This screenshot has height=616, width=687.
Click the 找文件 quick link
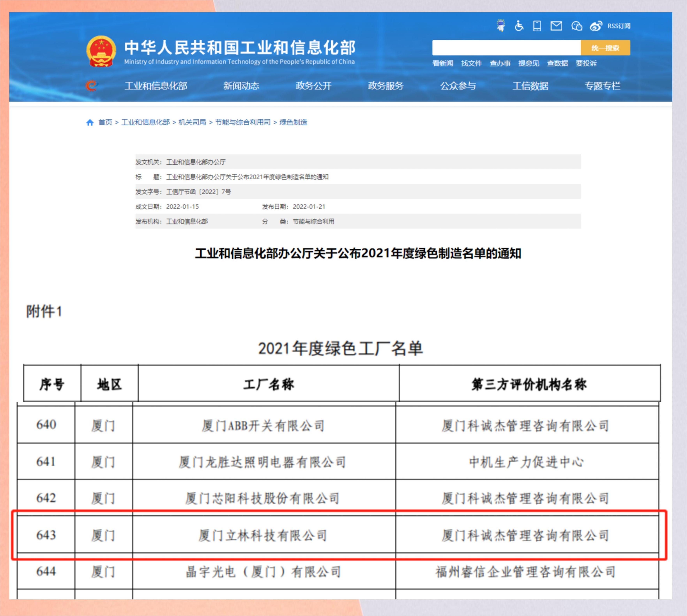point(471,63)
